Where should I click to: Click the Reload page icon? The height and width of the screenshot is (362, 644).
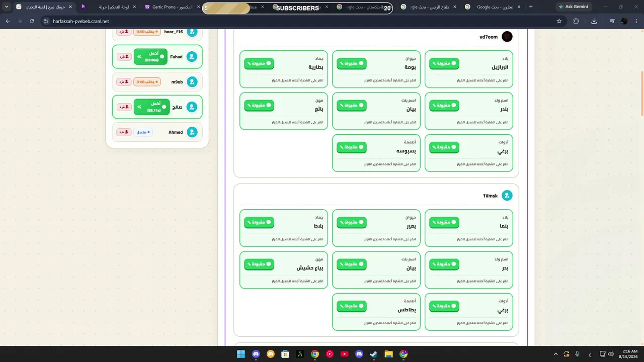[32, 21]
